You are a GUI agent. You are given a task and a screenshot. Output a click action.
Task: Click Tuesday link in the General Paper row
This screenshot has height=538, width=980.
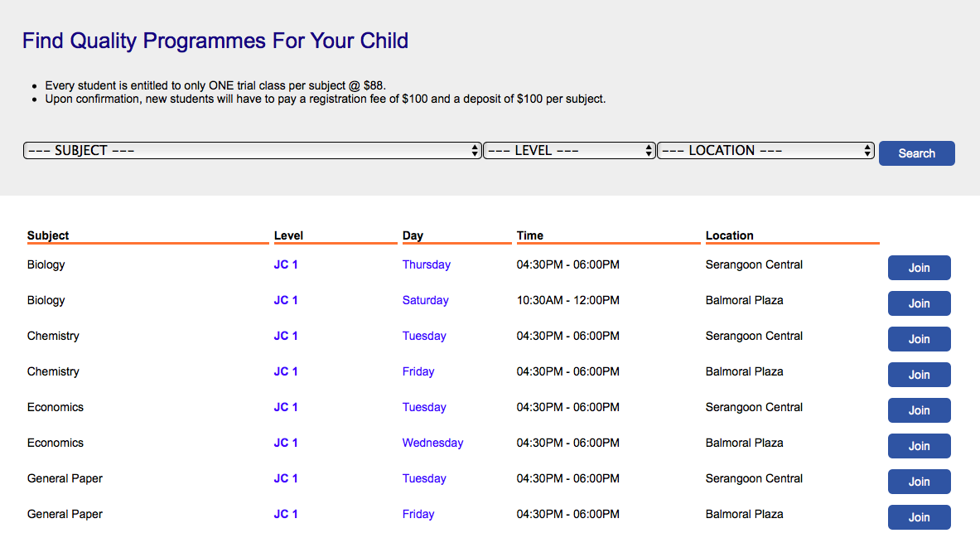point(424,478)
